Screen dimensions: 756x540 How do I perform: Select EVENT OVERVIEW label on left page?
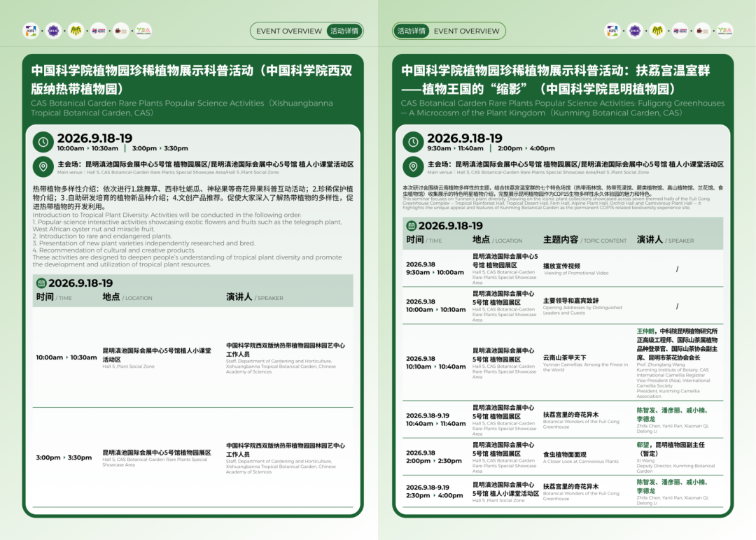[x=289, y=31]
